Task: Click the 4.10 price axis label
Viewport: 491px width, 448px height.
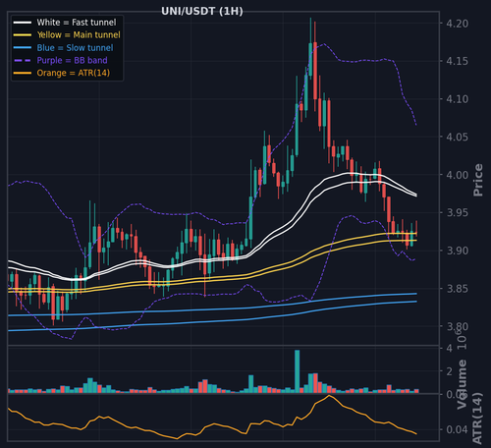Action: click(458, 99)
